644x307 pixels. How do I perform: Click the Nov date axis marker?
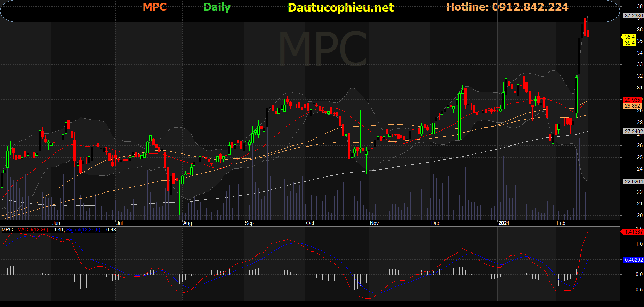tap(374, 223)
